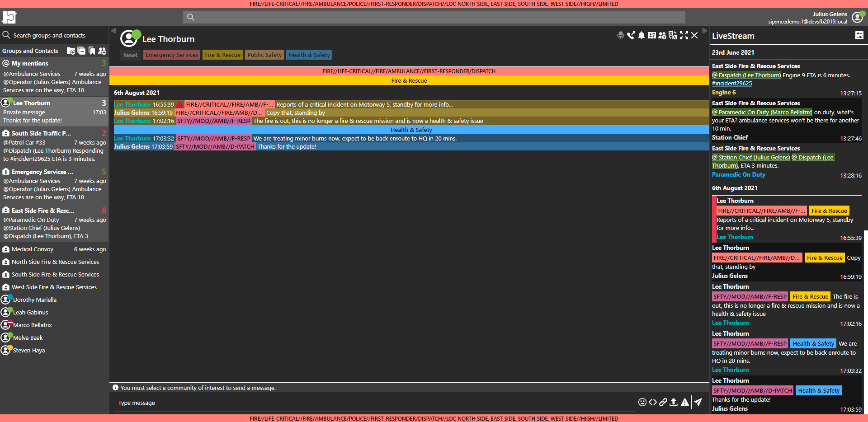Click the insert link icon in composer
The image size is (868, 422).
(663, 402)
